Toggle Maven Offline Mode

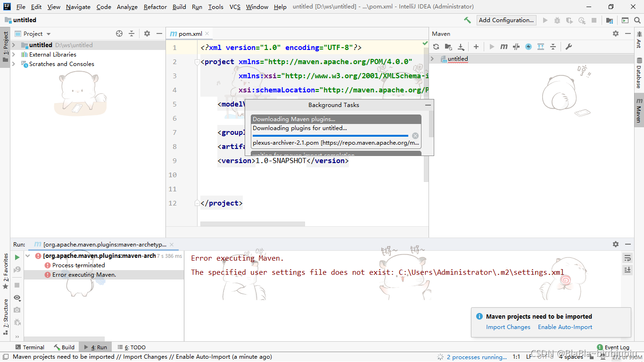[x=516, y=47]
